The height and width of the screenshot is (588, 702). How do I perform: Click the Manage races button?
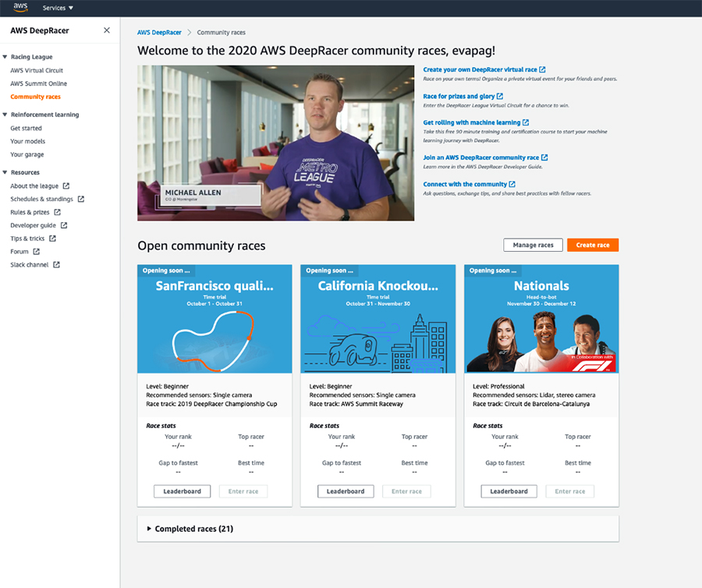[x=533, y=245]
